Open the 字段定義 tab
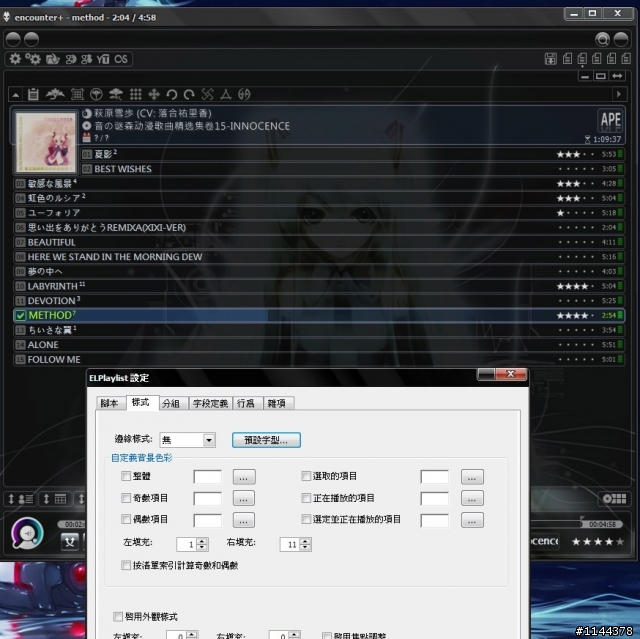Screen dimensions: 640x639 coord(210,403)
